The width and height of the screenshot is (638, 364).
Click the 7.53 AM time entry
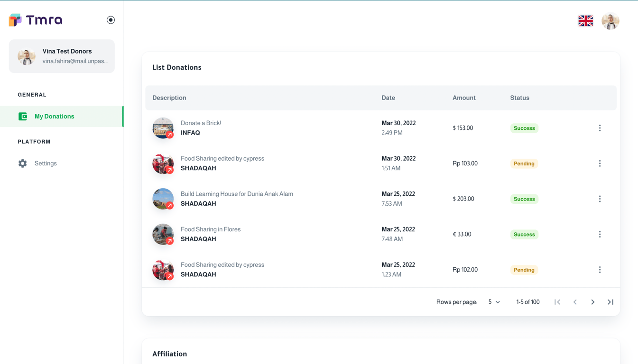pos(392,204)
